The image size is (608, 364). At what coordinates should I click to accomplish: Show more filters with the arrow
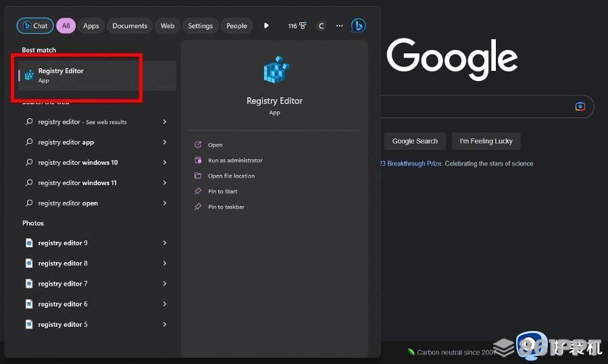266,26
